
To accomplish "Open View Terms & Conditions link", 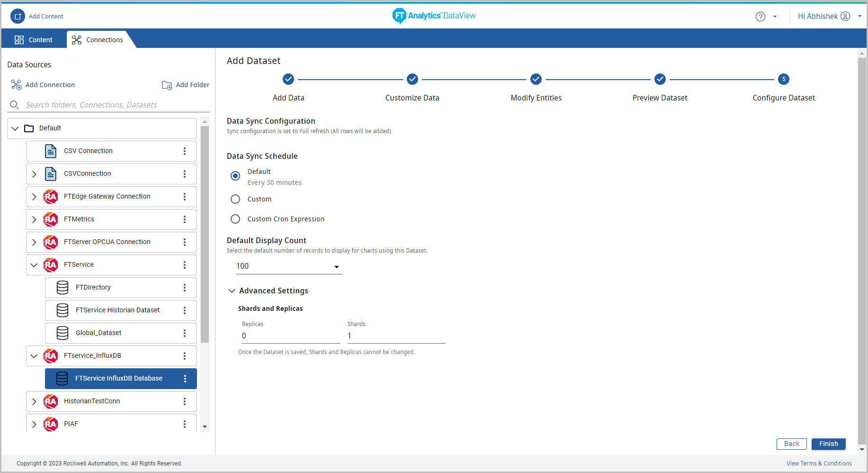I will [819, 464].
